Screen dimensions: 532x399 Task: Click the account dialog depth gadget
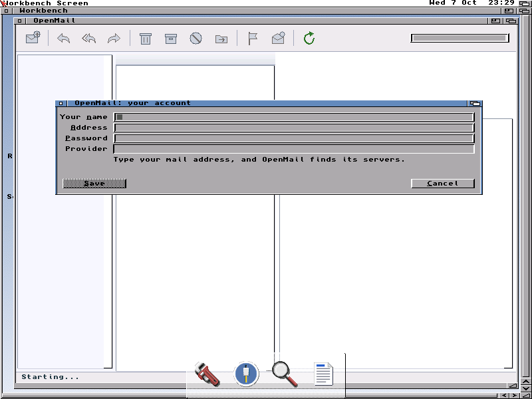pos(475,103)
